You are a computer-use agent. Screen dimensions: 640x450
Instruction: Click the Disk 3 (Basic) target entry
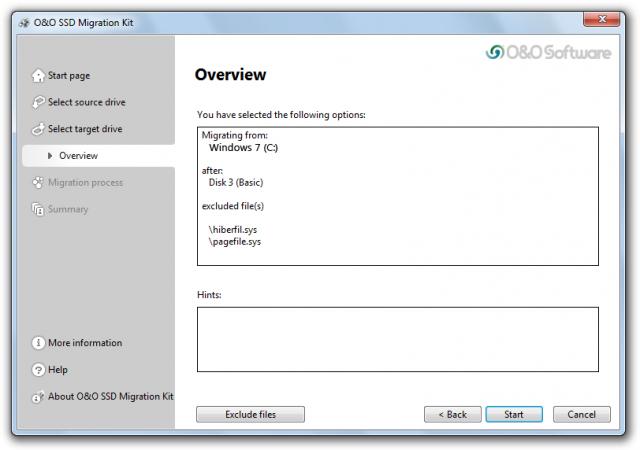point(236,182)
